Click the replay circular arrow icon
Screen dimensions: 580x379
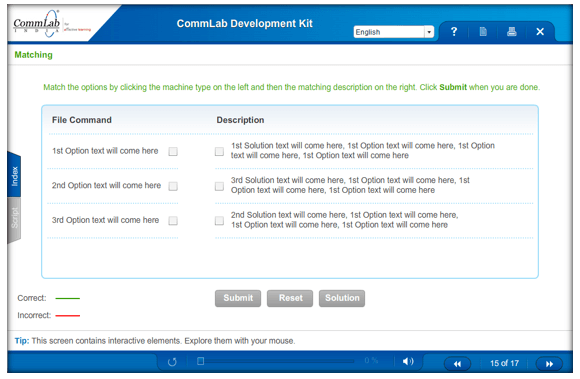point(172,362)
